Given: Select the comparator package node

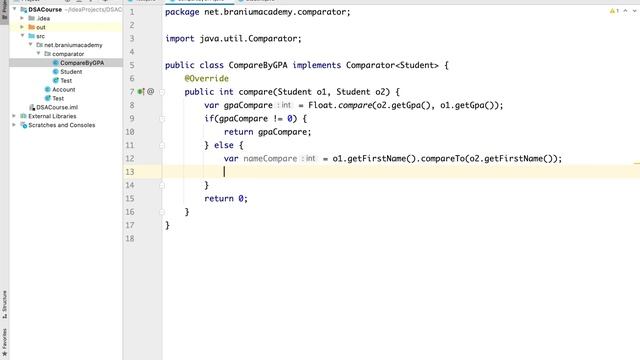Looking at the screenshot, I should tap(68, 54).
